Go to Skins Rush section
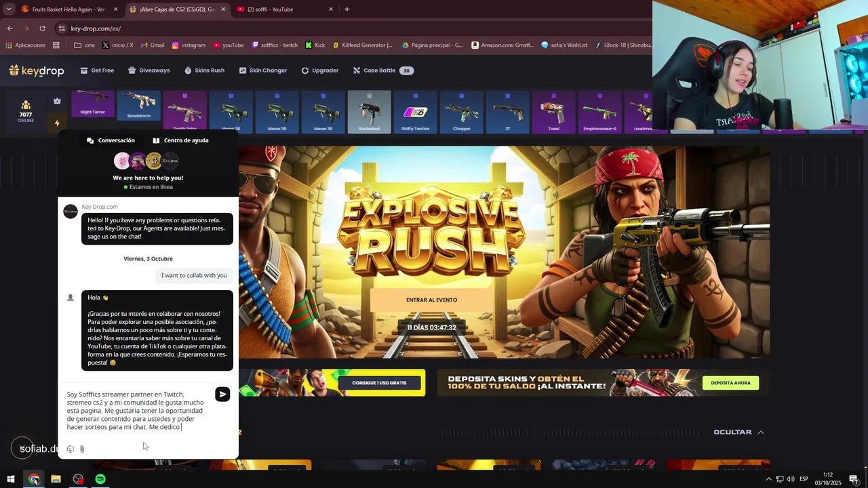 click(x=204, y=70)
